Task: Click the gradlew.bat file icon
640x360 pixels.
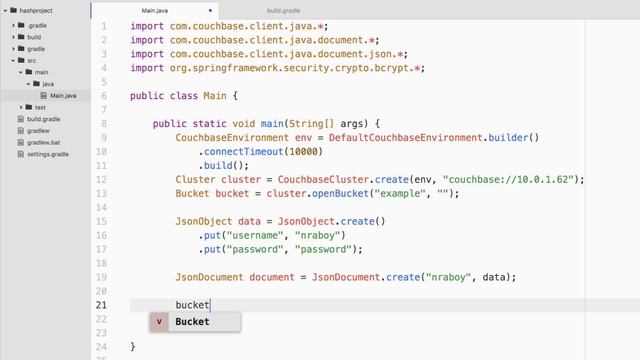Action: click(x=21, y=142)
